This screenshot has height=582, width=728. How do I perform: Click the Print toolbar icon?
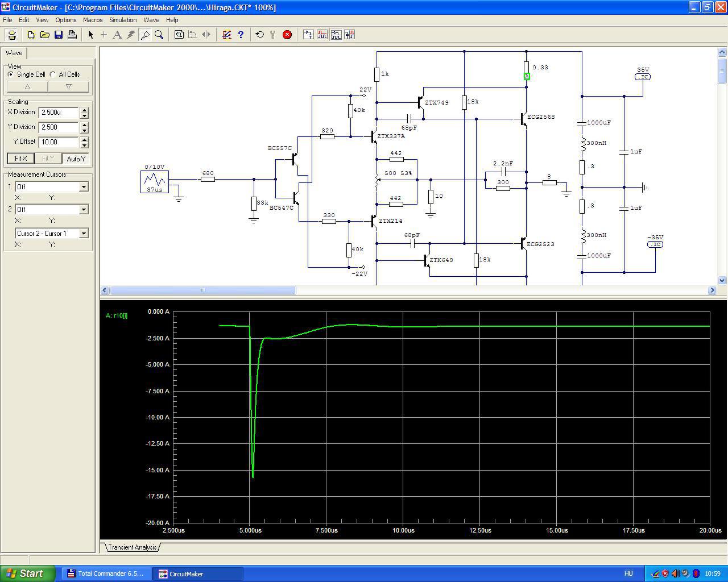tap(72, 35)
